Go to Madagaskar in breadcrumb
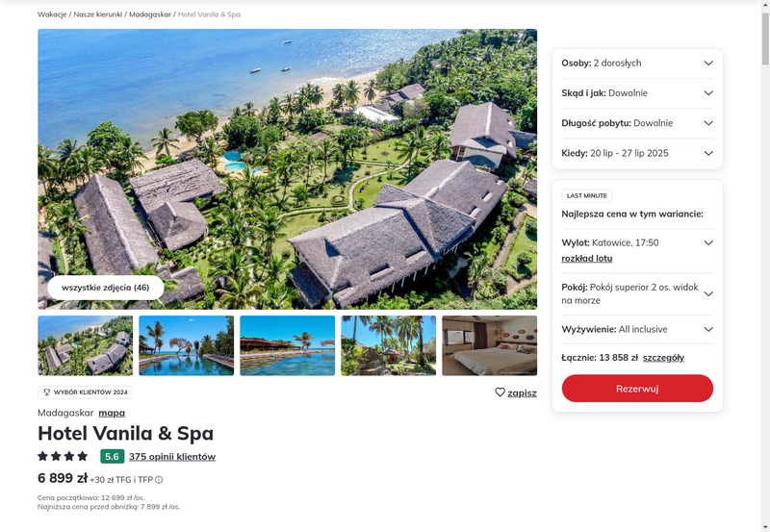770x532 pixels. point(150,14)
